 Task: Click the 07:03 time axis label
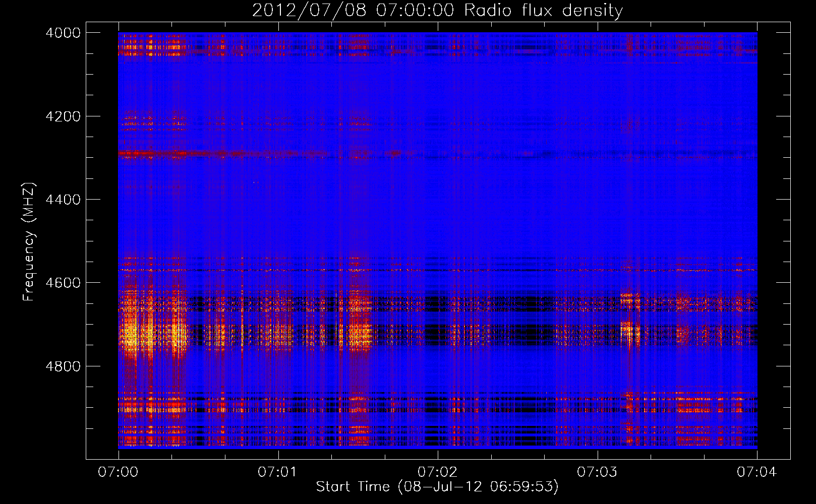coord(597,472)
